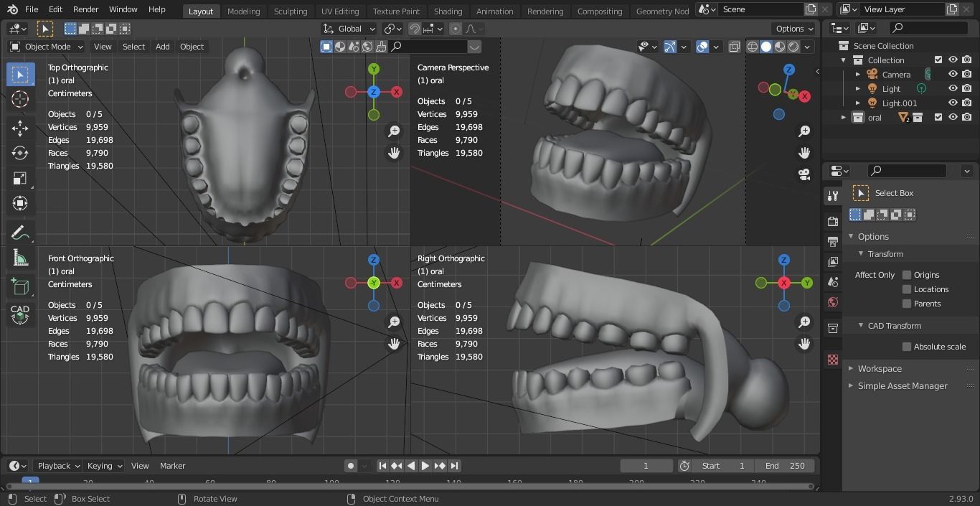Uncheck Collection exclude checkbox in outliner
The height and width of the screenshot is (506, 980).
pos(938,60)
